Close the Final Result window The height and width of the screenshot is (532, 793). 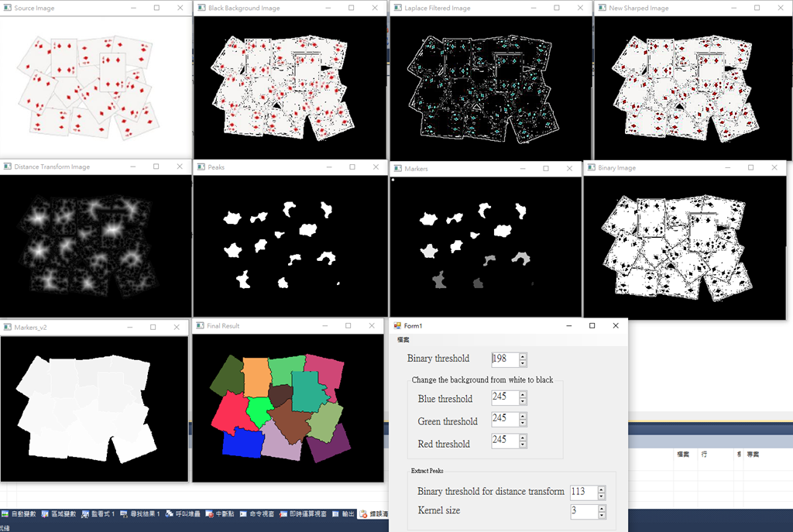[x=372, y=326]
